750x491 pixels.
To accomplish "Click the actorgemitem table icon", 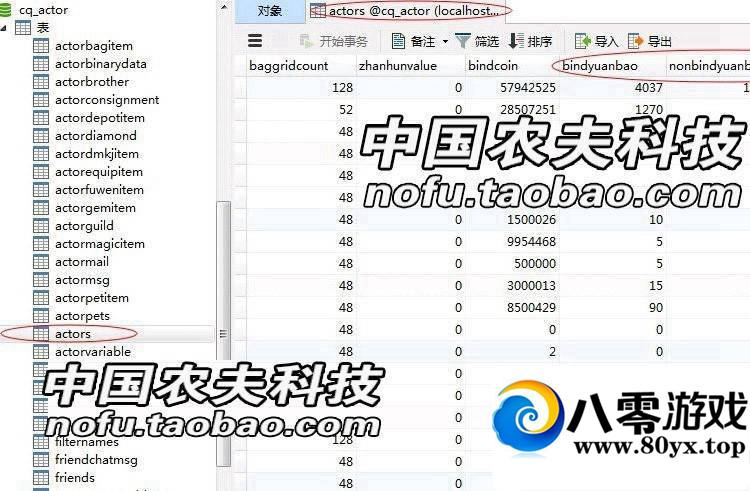I will pyautogui.click(x=41, y=208).
